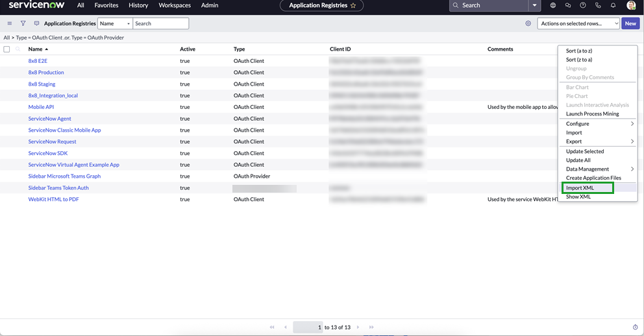Select Import in context menu

point(574,132)
